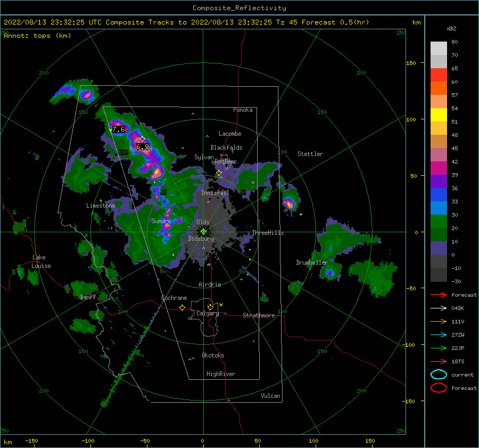Screen dimensions: 479x448
Task: Click the Drumheller label
Action: [312, 263]
